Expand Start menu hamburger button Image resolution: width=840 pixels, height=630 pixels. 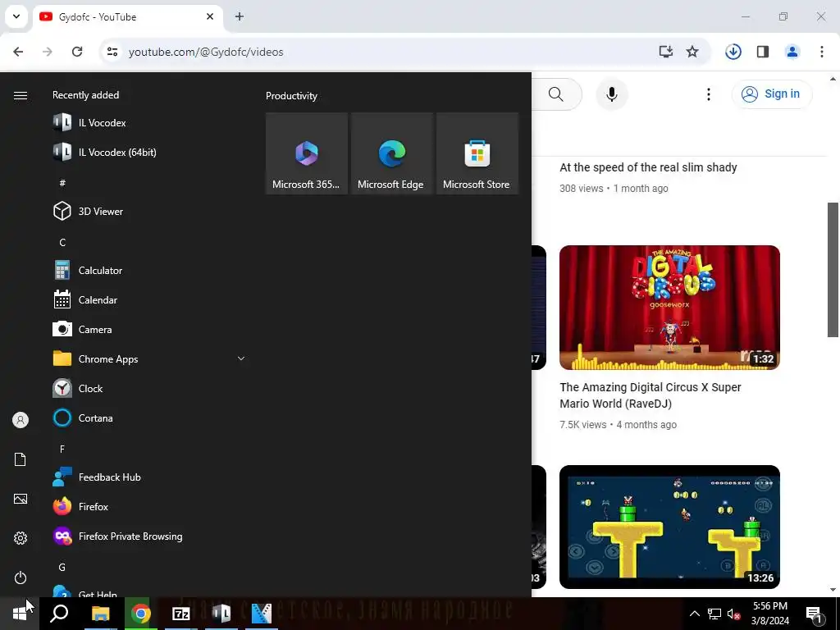(21, 95)
